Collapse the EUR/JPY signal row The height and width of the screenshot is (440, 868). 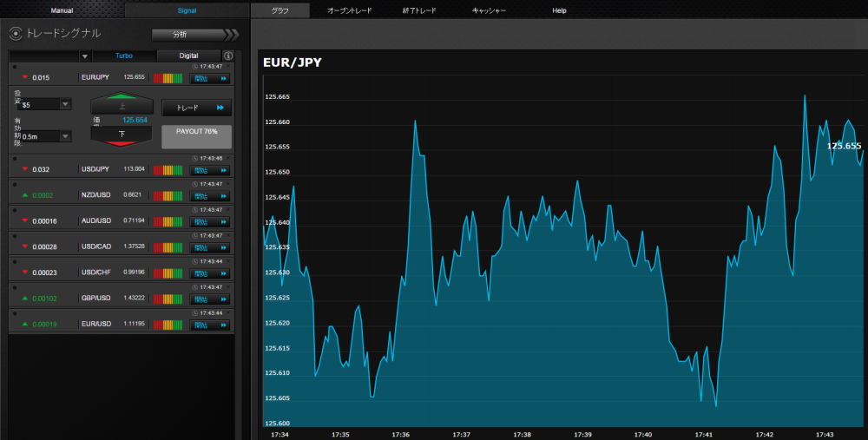point(122,74)
